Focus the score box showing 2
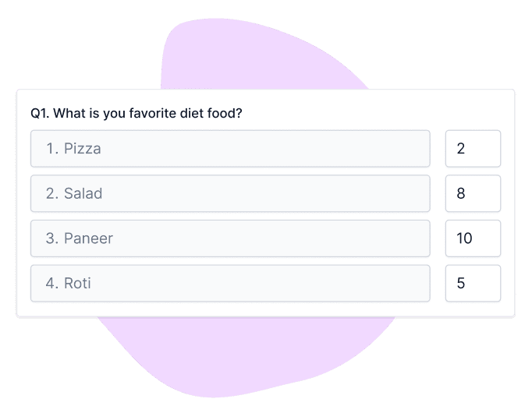 tap(473, 148)
